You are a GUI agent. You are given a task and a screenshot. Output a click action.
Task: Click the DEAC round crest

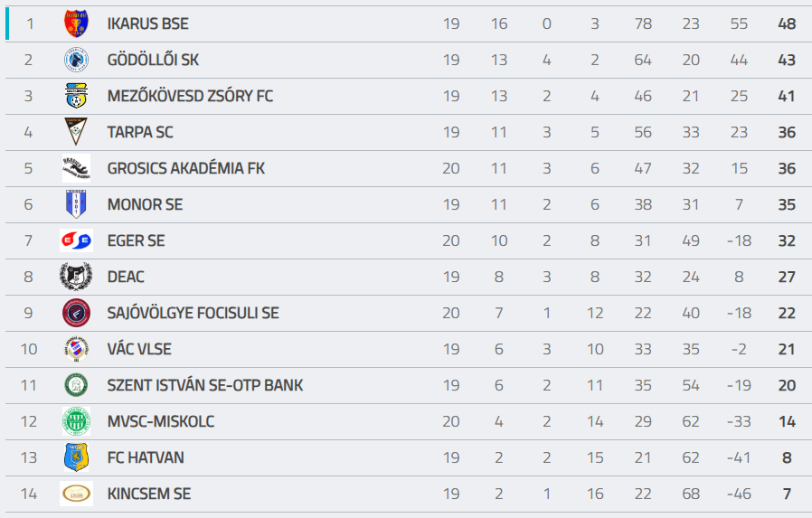pyautogui.click(x=76, y=277)
